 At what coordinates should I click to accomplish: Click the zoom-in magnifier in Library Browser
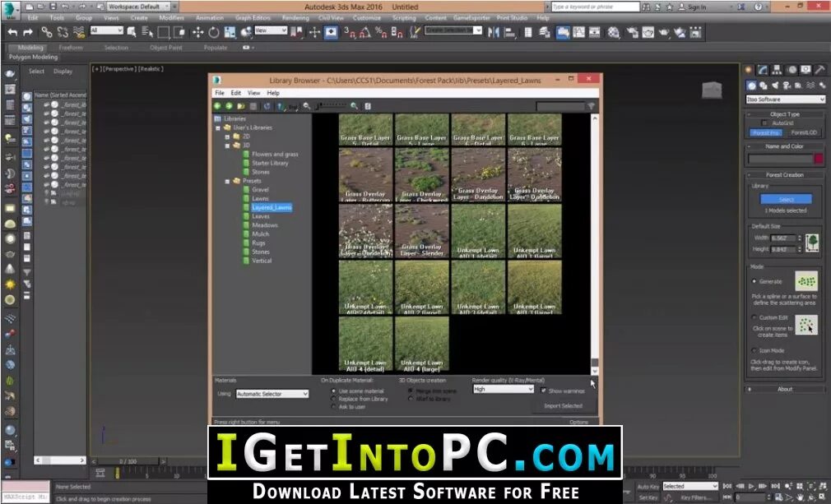[354, 106]
